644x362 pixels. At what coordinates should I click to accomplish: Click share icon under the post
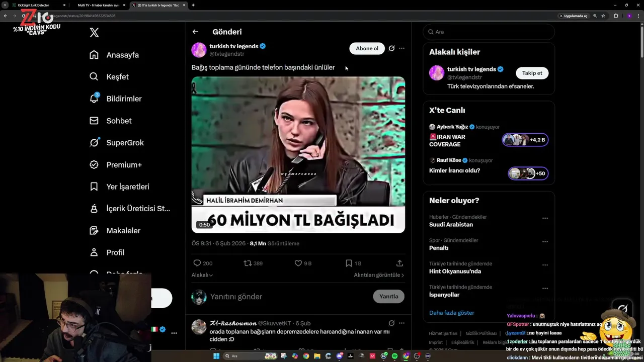[399, 263]
